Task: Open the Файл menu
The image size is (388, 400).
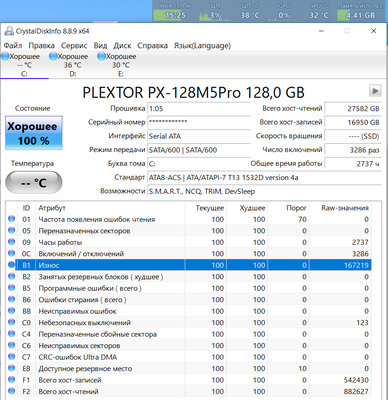Action: click(x=13, y=45)
